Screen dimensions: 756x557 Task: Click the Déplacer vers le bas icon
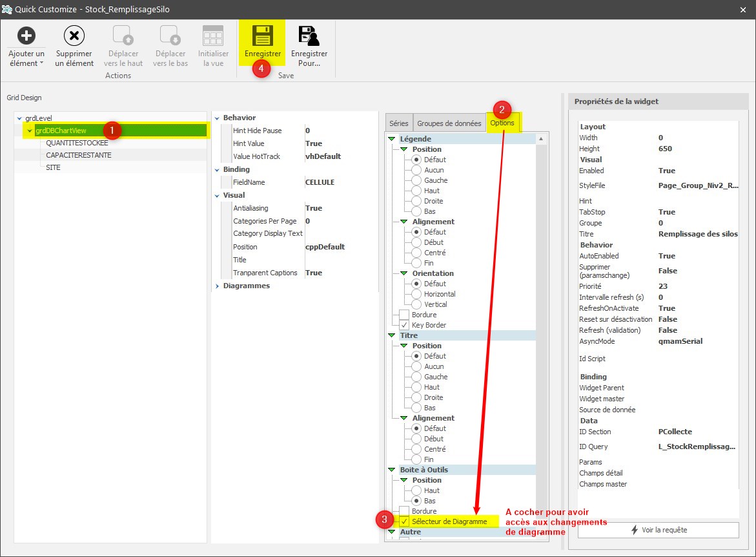[170, 36]
